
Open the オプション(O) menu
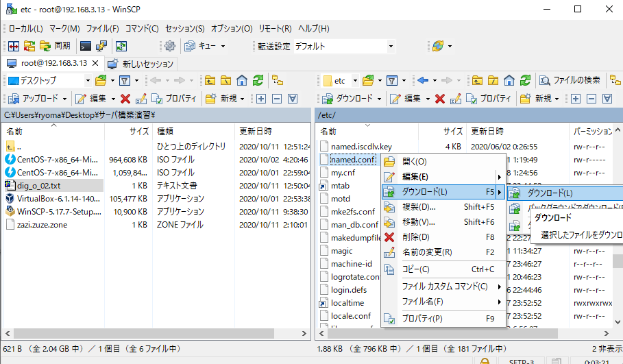pos(232,29)
